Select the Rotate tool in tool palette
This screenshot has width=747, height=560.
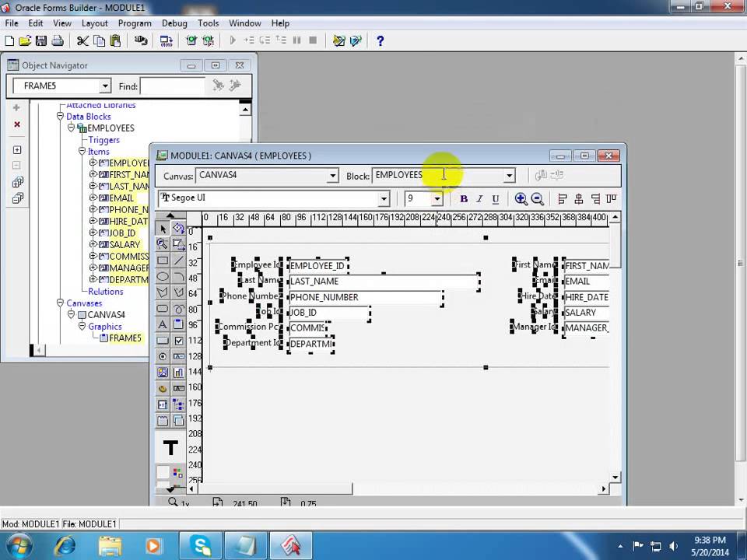click(179, 229)
